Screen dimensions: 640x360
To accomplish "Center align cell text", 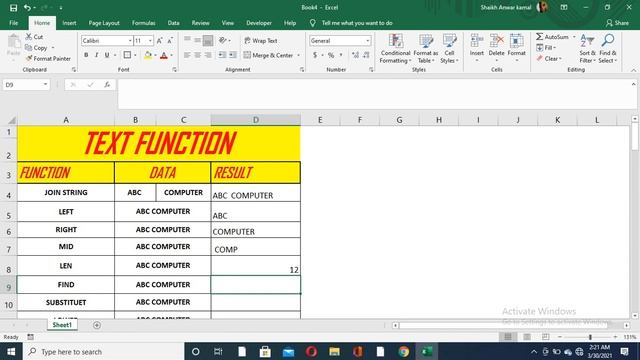I will tap(198, 55).
